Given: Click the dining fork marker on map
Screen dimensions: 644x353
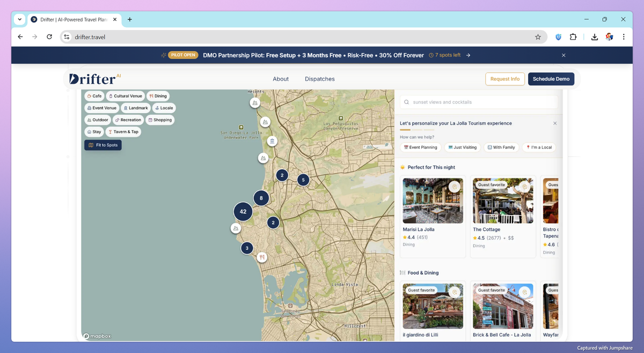Looking at the screenshot, I should point(262,257).
